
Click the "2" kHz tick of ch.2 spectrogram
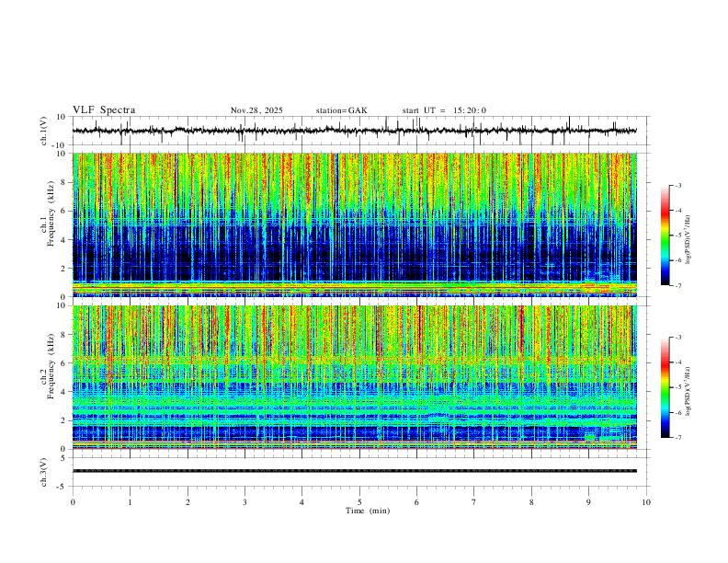(x=64, y=420)
